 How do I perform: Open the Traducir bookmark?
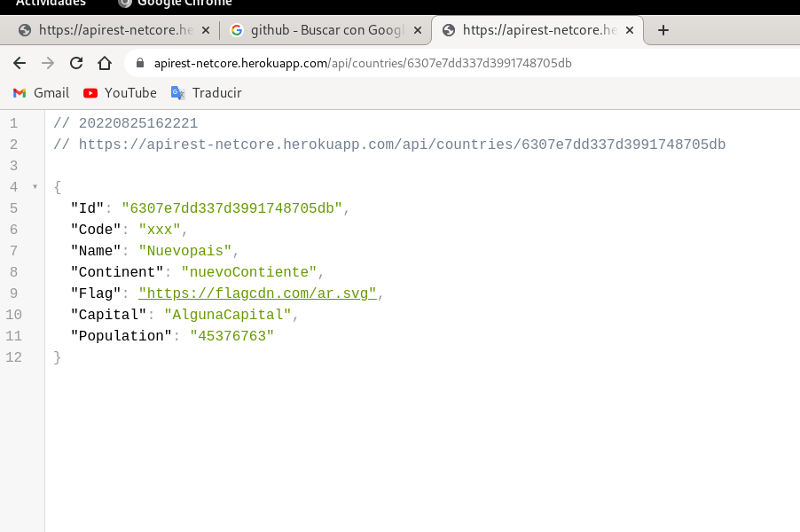pos(206,92)
